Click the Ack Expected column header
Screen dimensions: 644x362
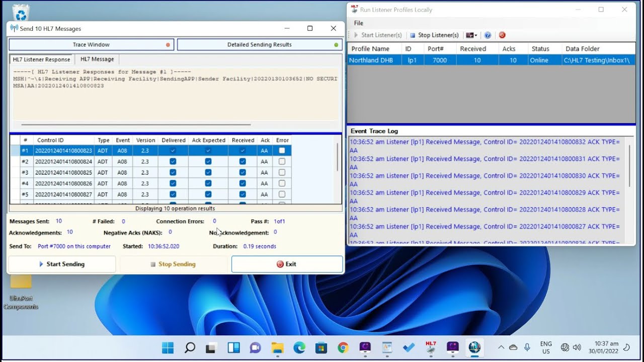pyautogui.click(x=208, y=140)
